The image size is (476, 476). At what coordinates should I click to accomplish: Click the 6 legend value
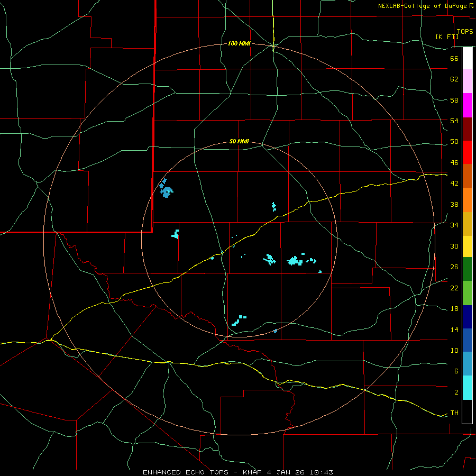[x=456, y=371]
